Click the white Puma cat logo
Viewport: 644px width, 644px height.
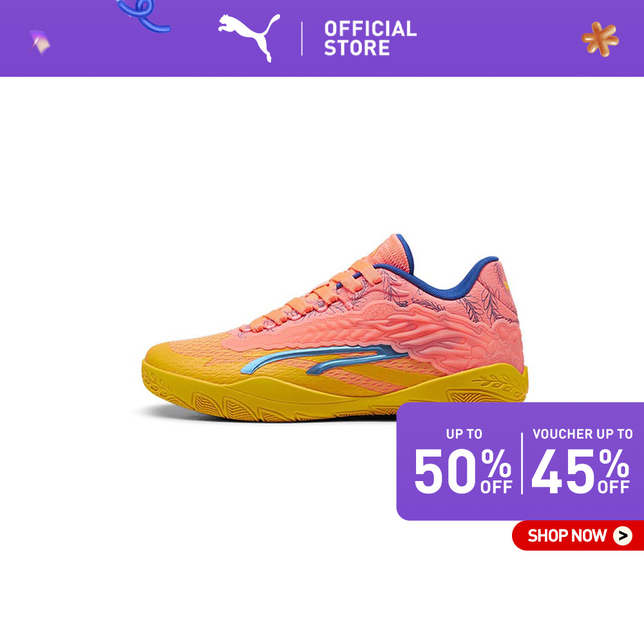249,38
